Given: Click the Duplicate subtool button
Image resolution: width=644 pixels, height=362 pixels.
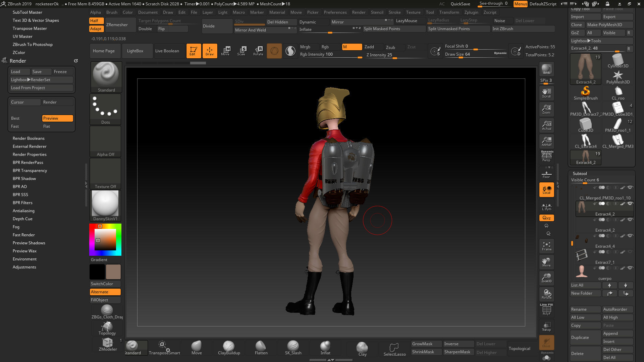Looking at the screenshot, I should 585,338.
